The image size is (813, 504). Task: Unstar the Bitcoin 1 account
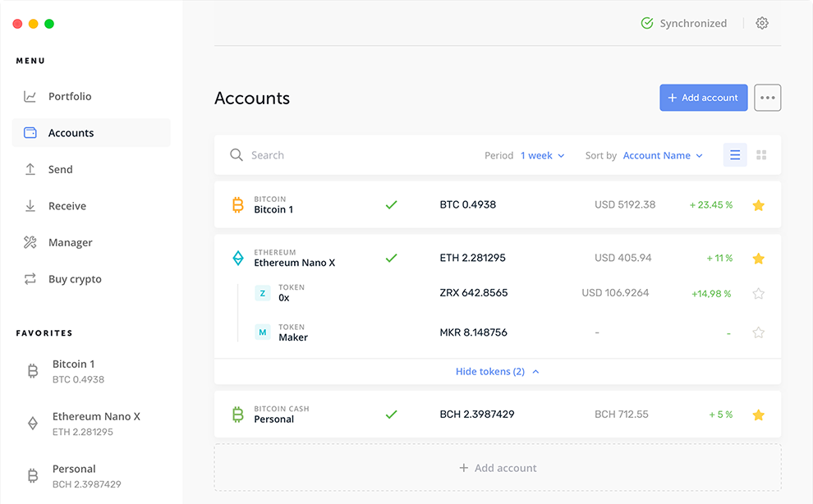coord(759,205)
